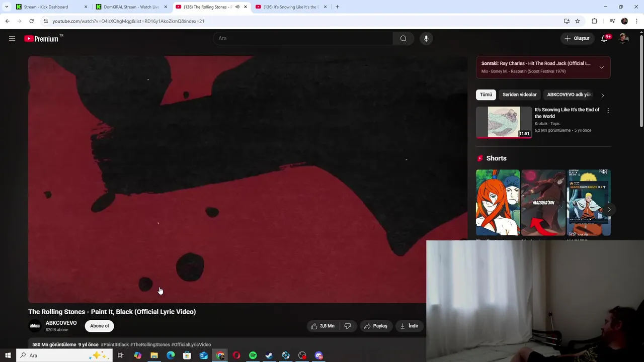Like the video with 3,8 Mn
The height and width of the screenshot is (362, 644).
pos(322,326)
